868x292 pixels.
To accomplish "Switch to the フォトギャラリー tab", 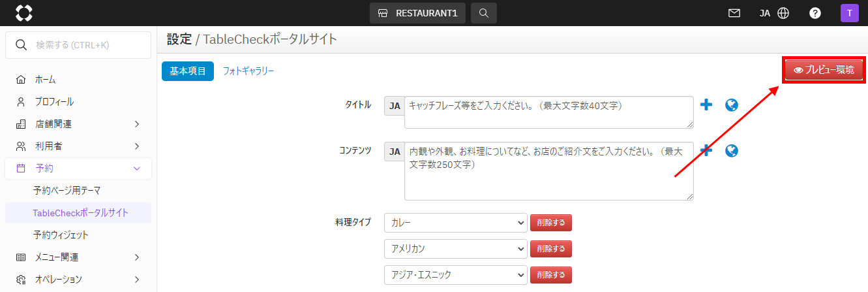I will tap(248, 71).
